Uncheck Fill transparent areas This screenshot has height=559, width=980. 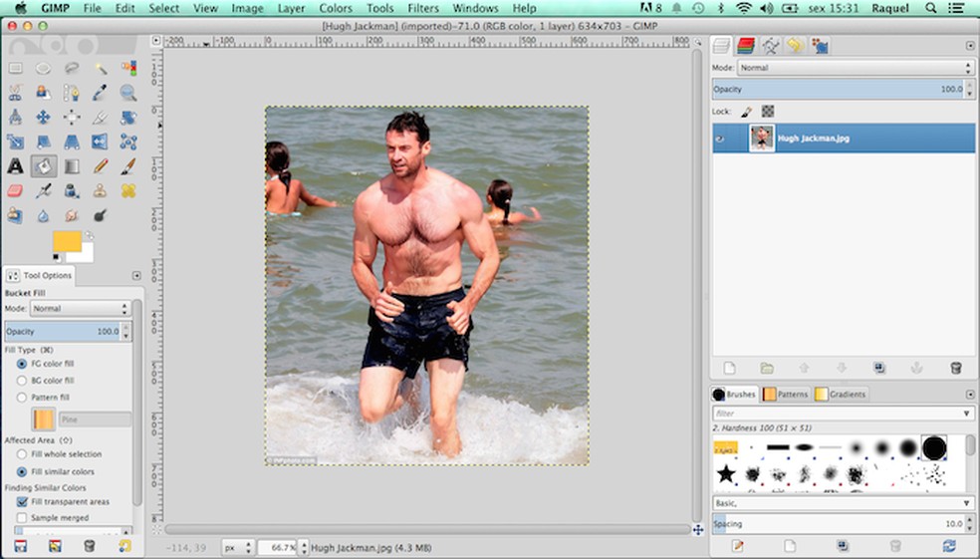(22, 502)
